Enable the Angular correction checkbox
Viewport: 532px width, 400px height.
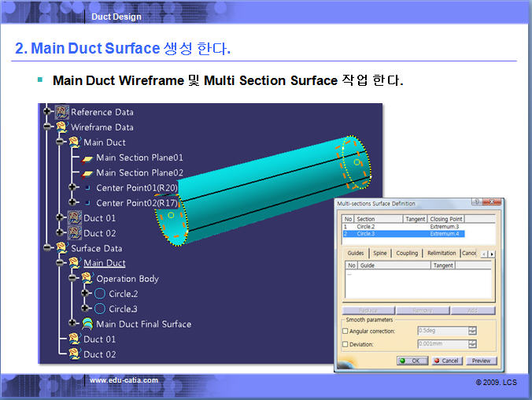(345, 331)
